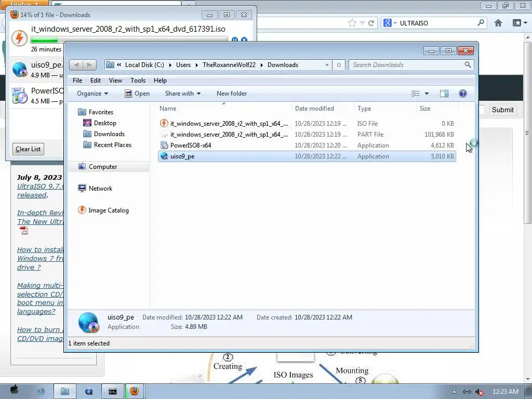Open the File menu

click(x=77, y=81)
